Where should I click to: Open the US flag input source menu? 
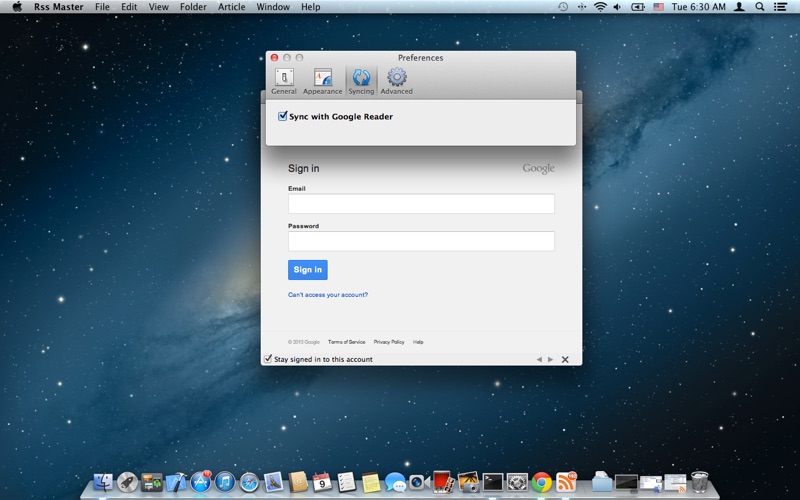[x=658, y=7]
